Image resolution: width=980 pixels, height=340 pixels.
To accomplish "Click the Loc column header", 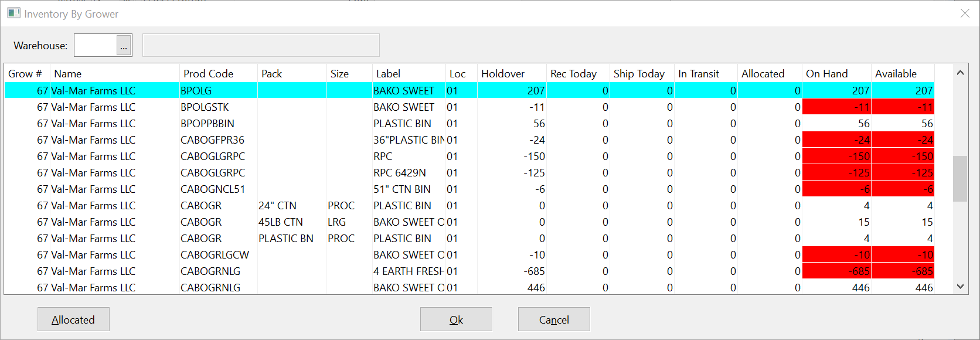I will [459, 73].
